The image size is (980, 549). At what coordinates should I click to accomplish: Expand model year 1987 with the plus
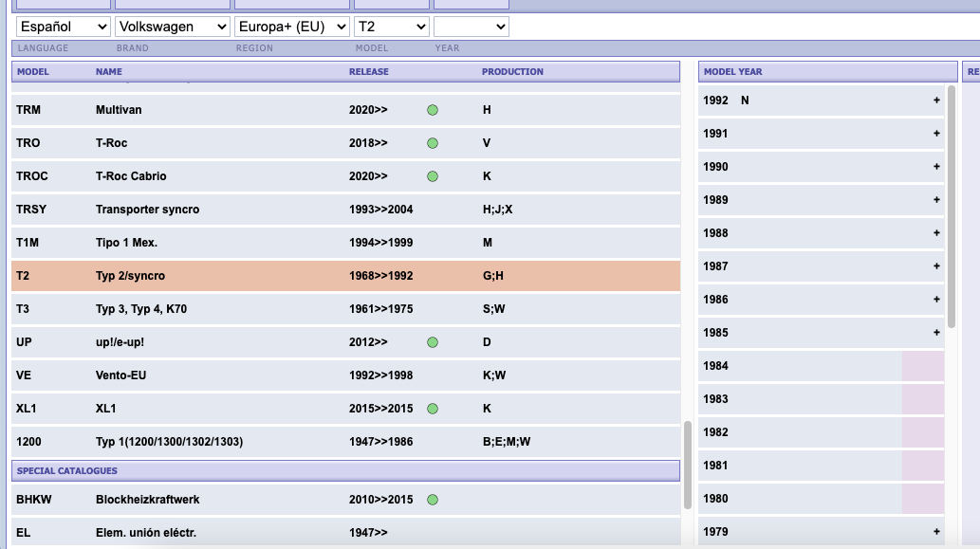[936, 266]
